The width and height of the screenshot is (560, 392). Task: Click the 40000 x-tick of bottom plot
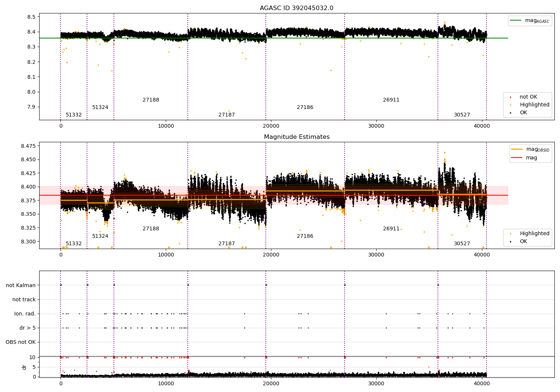pos(482,383)
